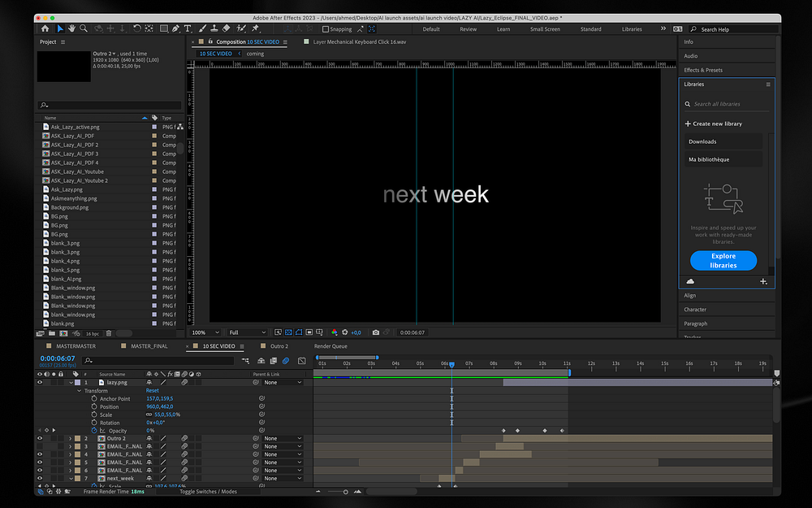
Task: Click Create new library
Action: click(x=714, y=124)
